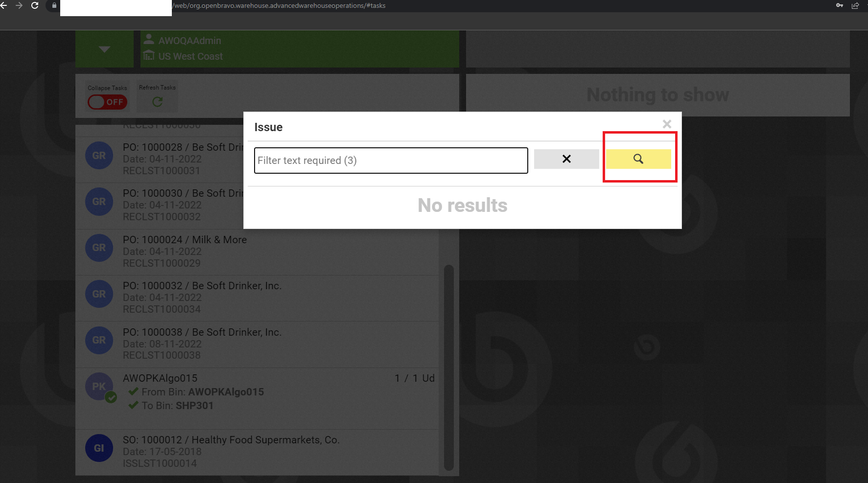The height and width of the screenshot is (483, 868).
Task: Click the yellow search magnifier button
Action: pos(638,159)
